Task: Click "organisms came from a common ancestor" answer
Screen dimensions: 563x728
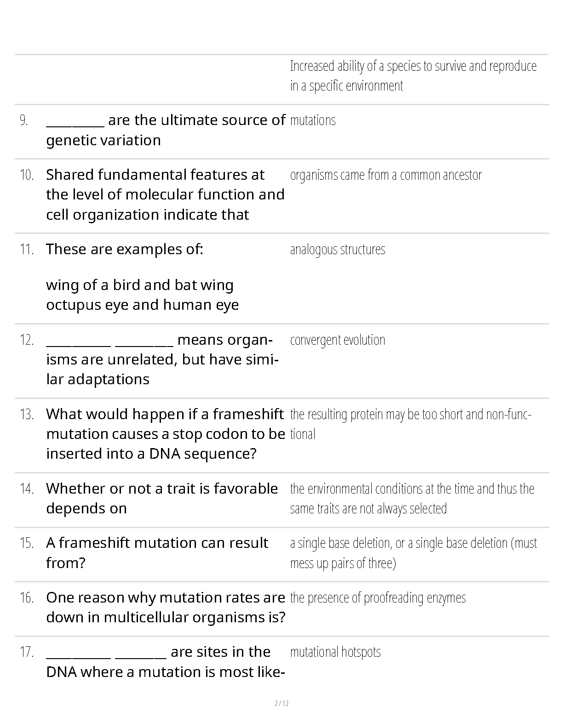Action: pos(385,175)
